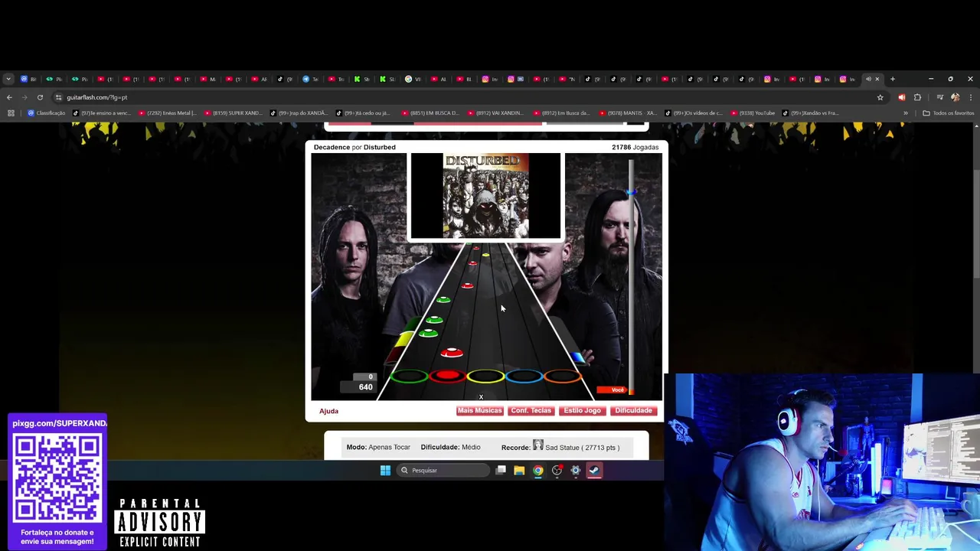Click the Conf. Teclas button
This screenshot has height=551, width=980.
pyautogui.click(x=531, y=411)
